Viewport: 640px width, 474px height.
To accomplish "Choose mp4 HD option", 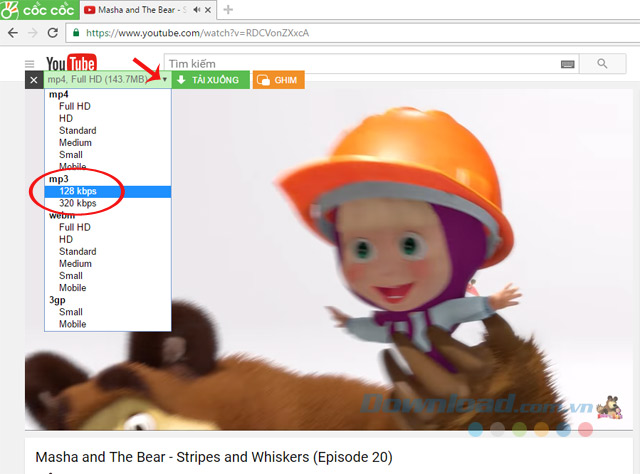I will [x=108, y=119].
